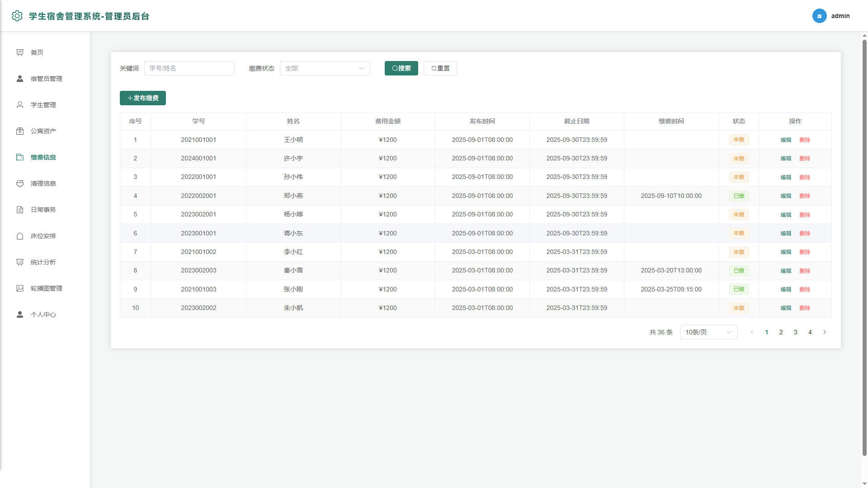The image size is (868, 488).
Task: Open 清理信息 menu item
Action: 45,183
